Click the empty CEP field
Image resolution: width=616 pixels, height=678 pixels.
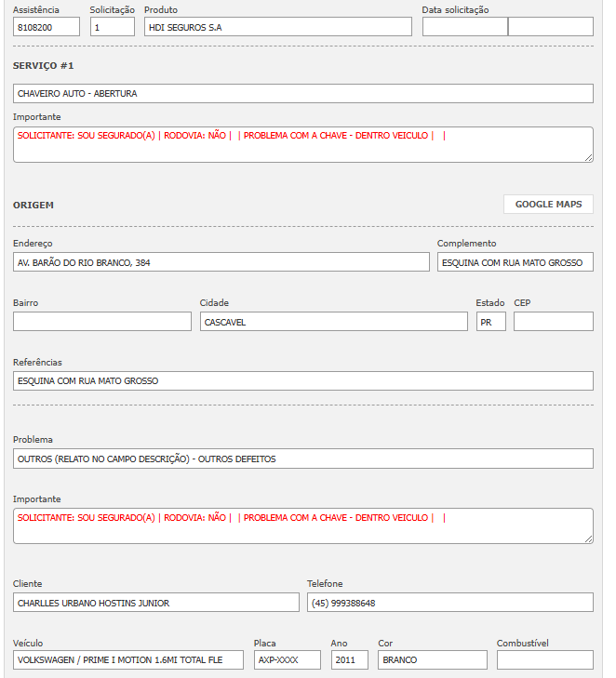click(x=553, y=322)
